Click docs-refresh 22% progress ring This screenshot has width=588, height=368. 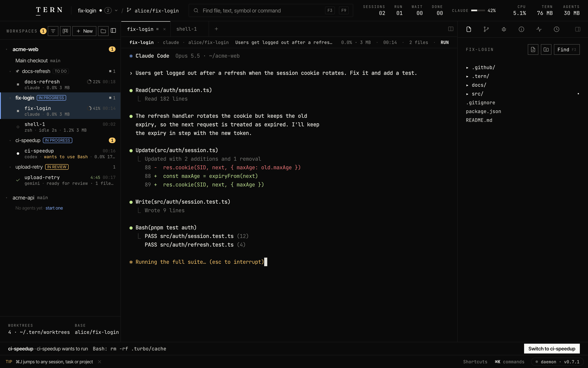pyautogui.click(x=89, y=82)
